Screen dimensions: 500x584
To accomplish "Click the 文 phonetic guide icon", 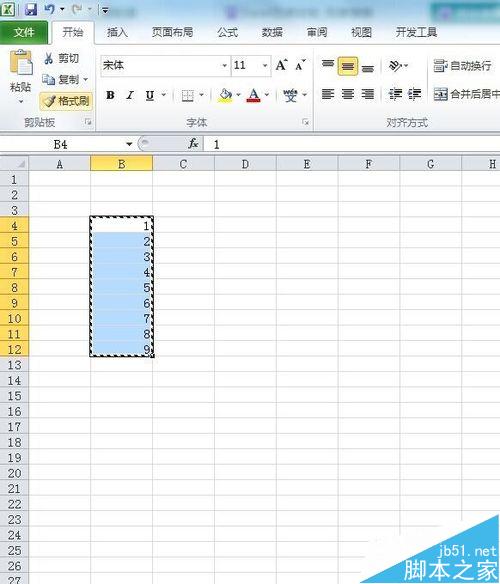I will coord(291,96).
